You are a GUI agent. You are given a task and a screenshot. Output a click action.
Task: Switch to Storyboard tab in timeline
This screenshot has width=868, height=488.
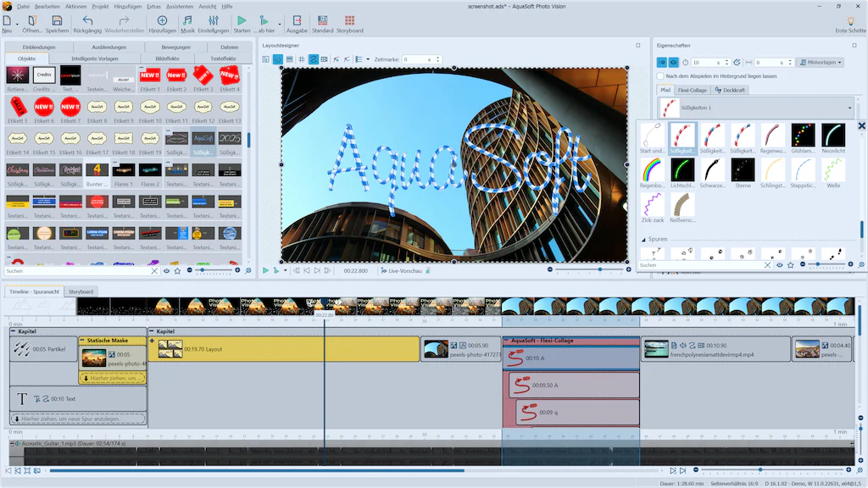(x=81, y=291)
